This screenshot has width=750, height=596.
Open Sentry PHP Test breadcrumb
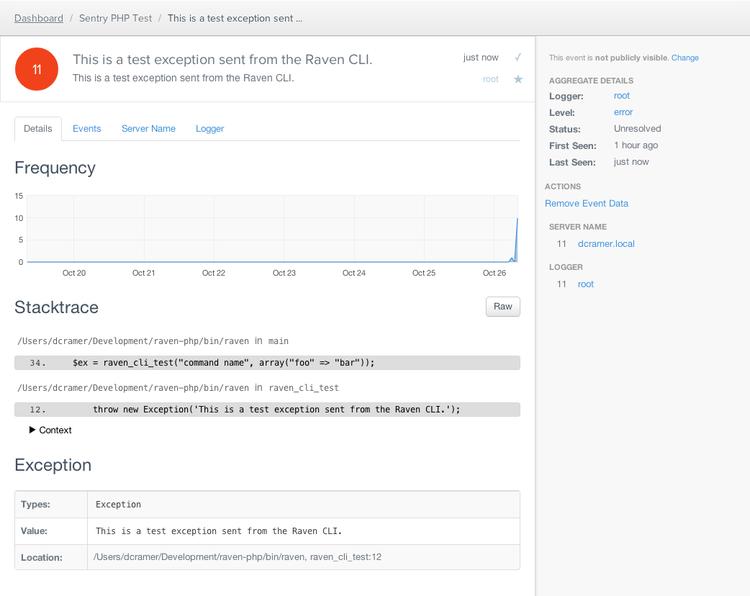115,18
